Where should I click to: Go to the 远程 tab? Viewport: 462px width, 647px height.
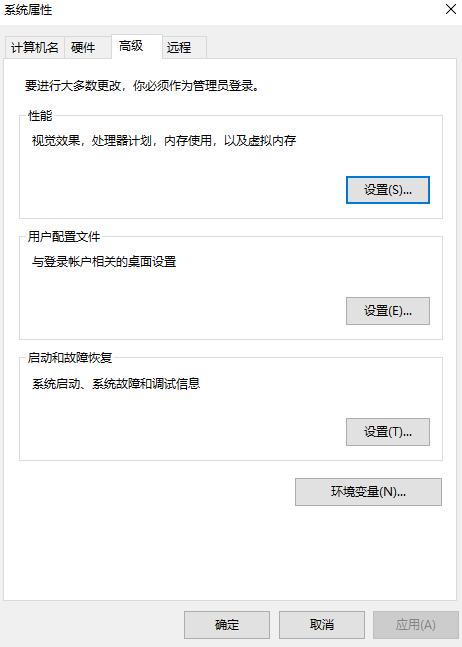coord(184,47)
